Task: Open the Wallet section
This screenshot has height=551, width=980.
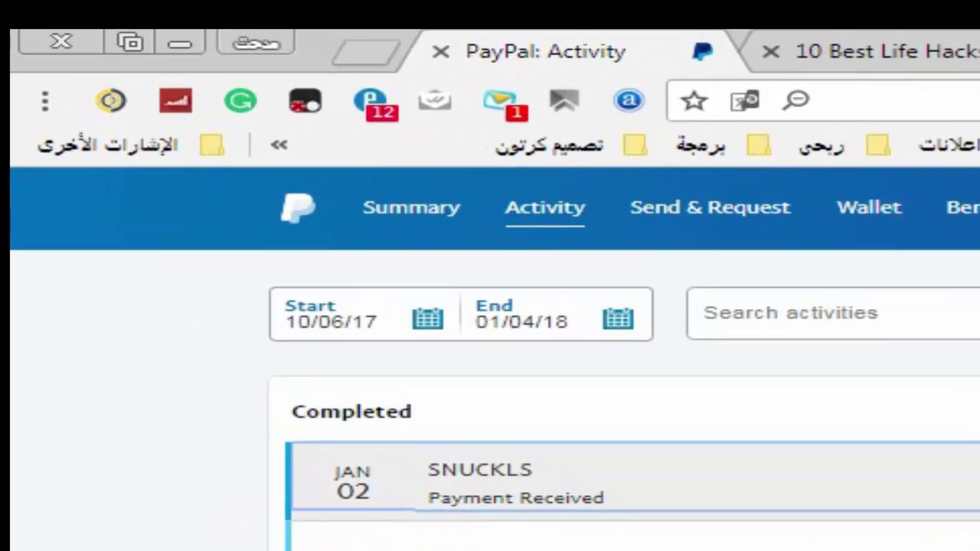Action: click(869, 207)
